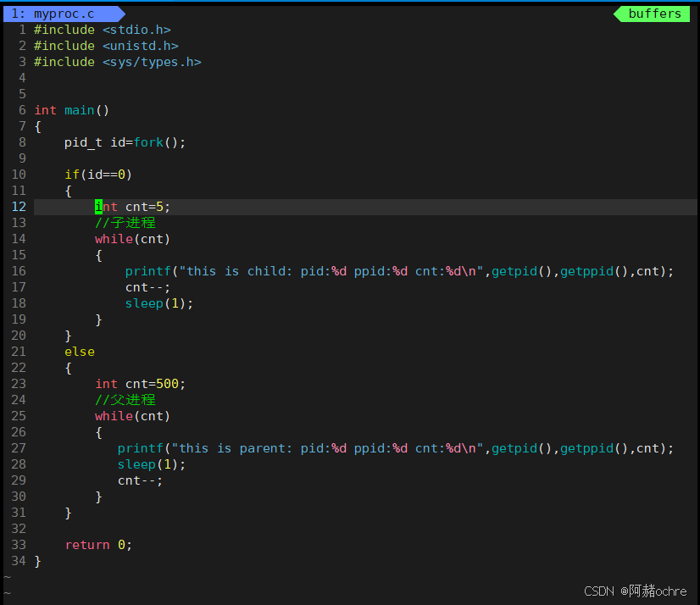Click the main() function name
Viewport: 700px width, 605px height.
coord(81,109)
